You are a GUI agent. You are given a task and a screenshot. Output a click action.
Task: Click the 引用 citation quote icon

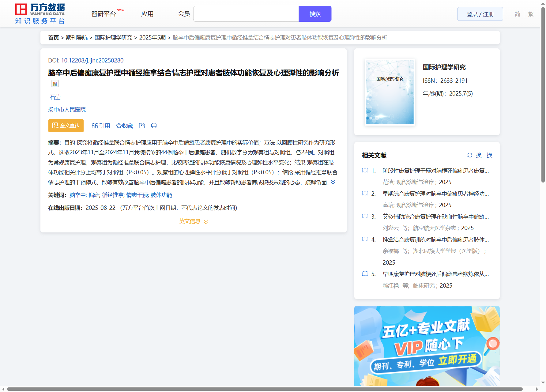tap(95, 126)
